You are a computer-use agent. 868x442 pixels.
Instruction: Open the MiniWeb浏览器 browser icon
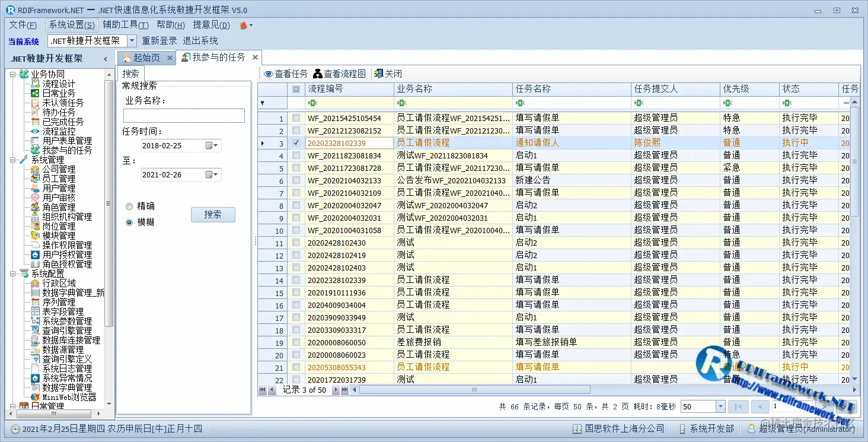(36, 397)
